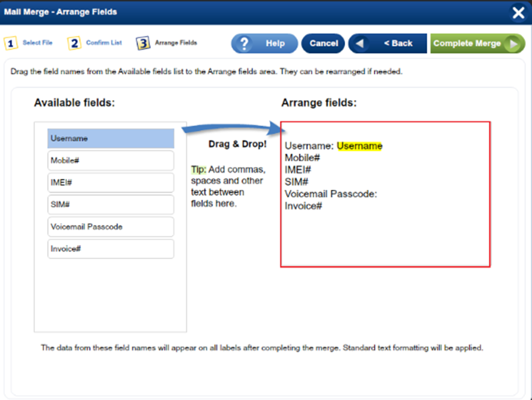The image size is (532, 400).
Task: Select the SIM# available field
Action: [x=111, y=205]
